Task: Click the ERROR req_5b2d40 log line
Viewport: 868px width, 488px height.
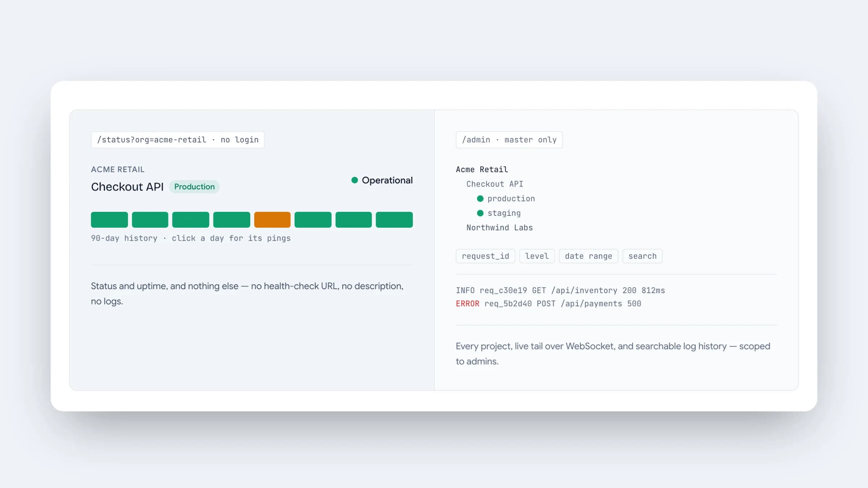Action: click(548, 304)
